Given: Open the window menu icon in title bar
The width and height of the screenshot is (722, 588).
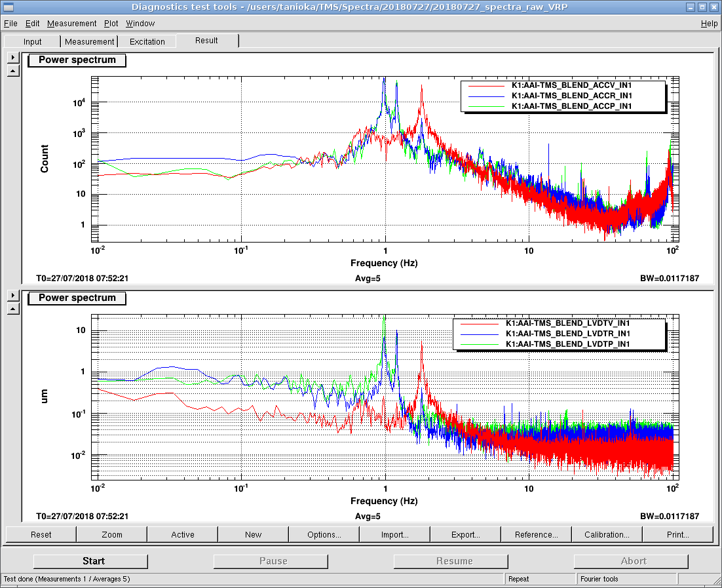Looking at the screenshot, I should point(8,7).
